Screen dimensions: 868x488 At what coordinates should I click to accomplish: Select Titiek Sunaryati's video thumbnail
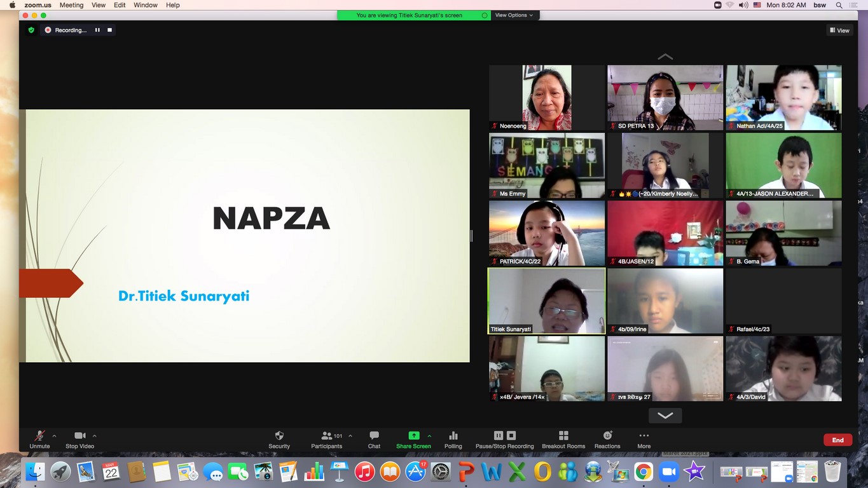(546, 301)
